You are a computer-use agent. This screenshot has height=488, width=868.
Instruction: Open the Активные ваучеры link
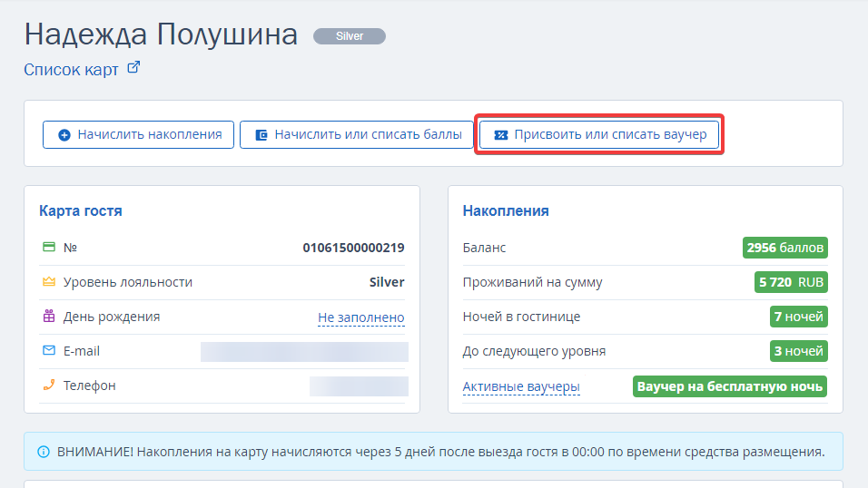tap(521, 386)
